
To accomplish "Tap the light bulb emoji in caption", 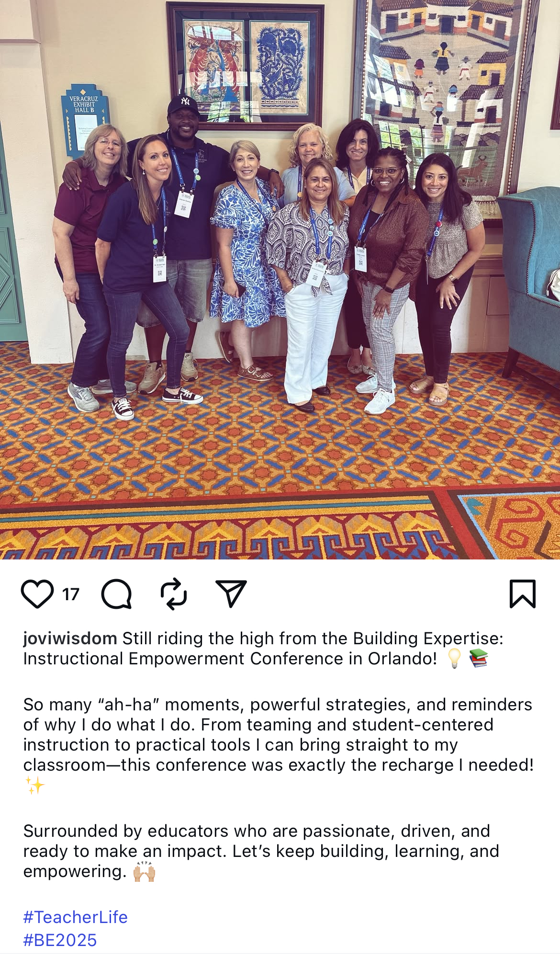I will click(454, 659).
